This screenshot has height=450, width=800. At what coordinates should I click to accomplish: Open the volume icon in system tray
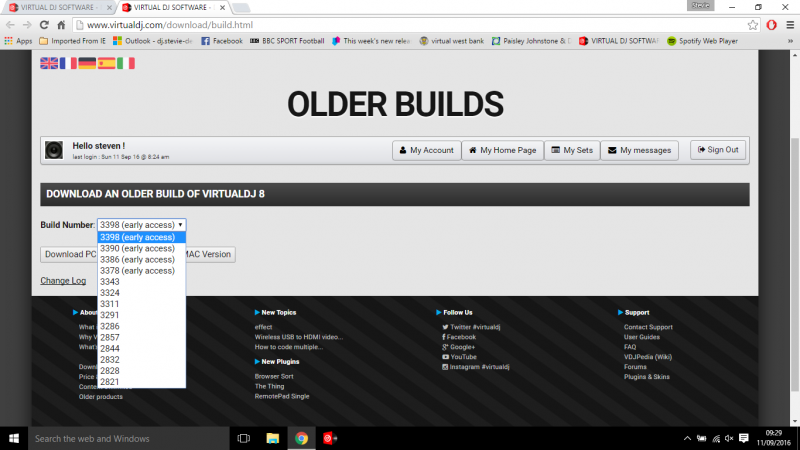pyautogui.click(x=730, y=438)
